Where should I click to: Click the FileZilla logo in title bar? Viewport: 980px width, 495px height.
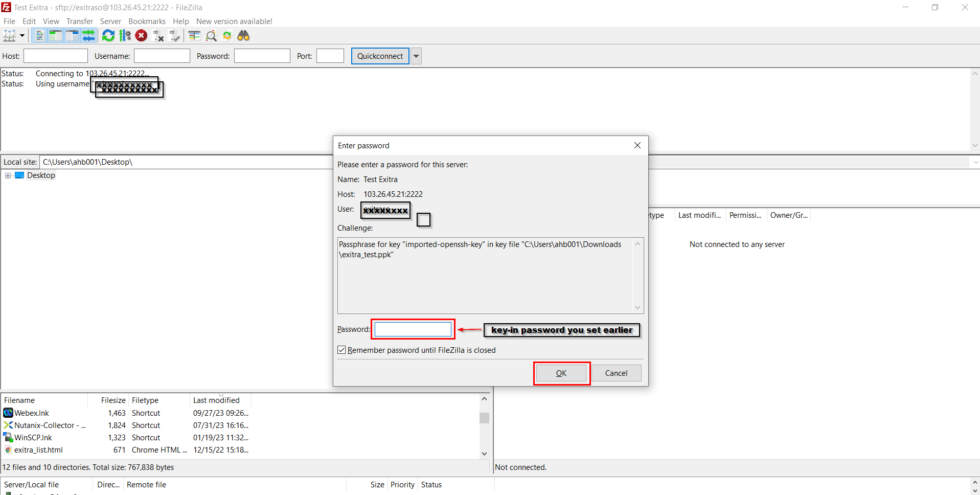[x=6, y=7]
